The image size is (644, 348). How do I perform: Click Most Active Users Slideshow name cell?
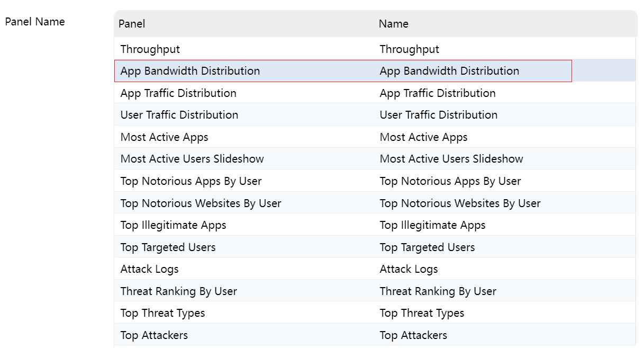451,159
